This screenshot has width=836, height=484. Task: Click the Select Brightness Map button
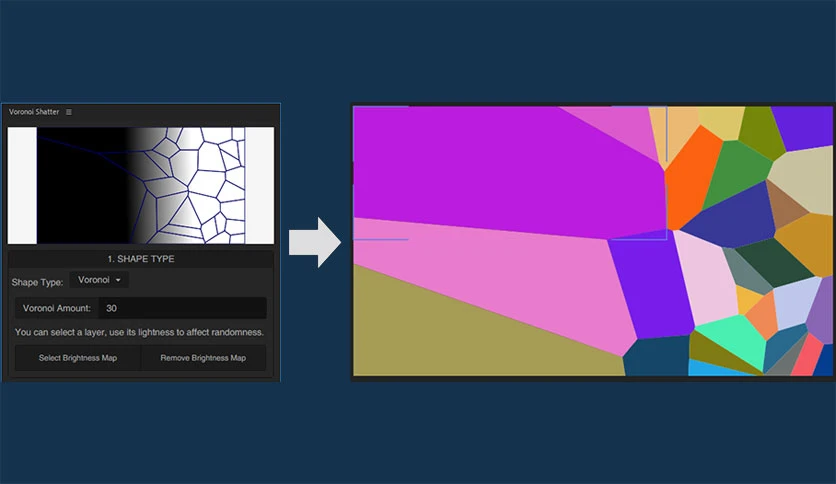(x=78, y=358)
